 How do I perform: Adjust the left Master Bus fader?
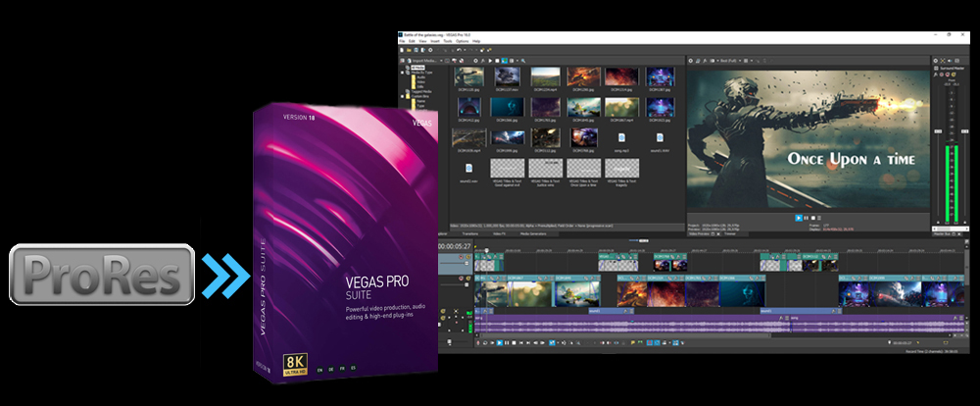pos(938,131)
